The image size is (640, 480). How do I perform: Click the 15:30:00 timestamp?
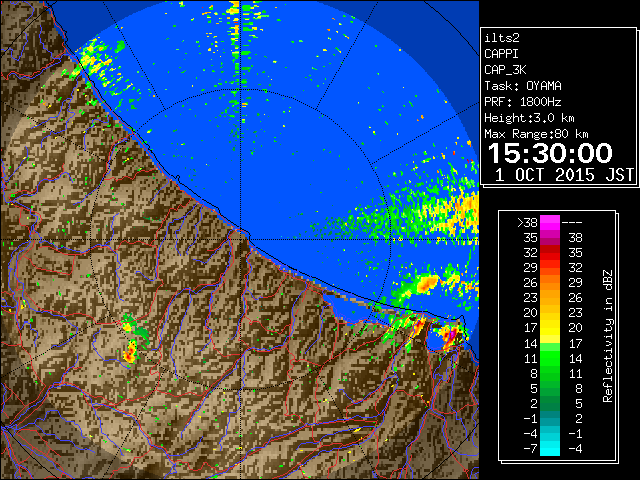coord(550,153)
